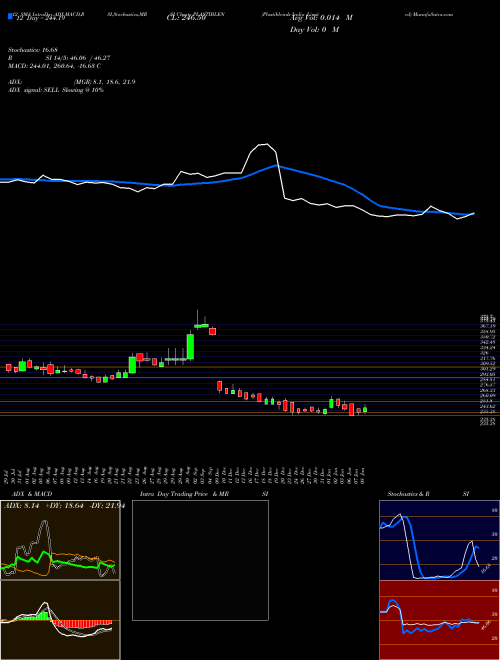Click the 'Intra Day Trading Price & MR SI' title

coord(204,494)
